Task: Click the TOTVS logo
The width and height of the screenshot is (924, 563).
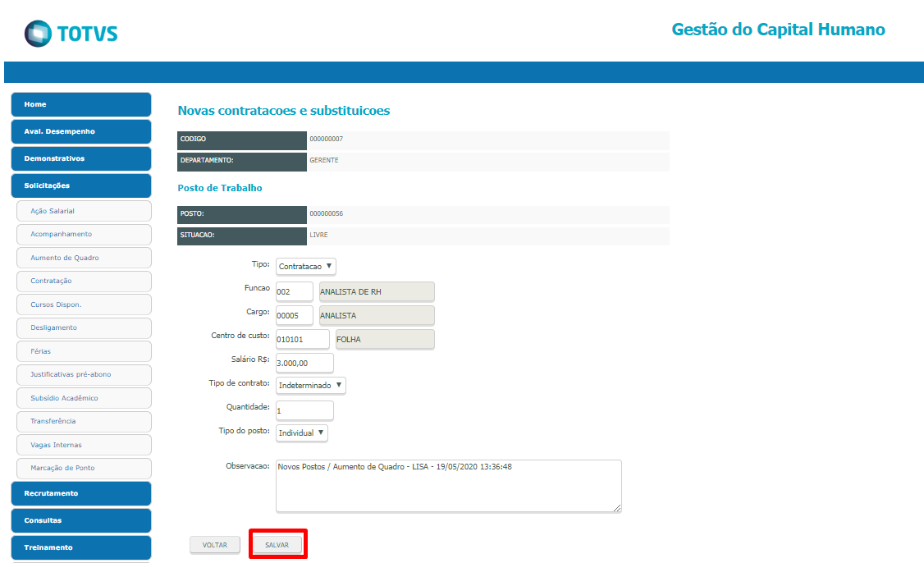Action: click(x=71, y=34)
